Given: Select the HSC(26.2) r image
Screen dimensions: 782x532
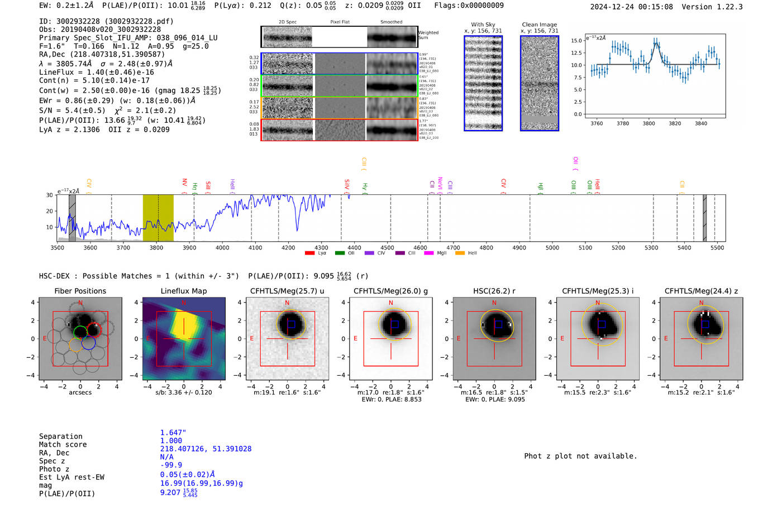Looking at the screenshot, I should pos(494,338).
